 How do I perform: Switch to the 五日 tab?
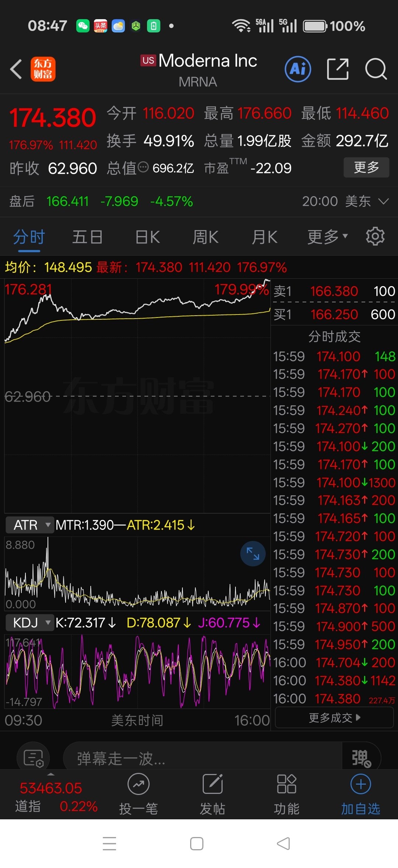87,237
